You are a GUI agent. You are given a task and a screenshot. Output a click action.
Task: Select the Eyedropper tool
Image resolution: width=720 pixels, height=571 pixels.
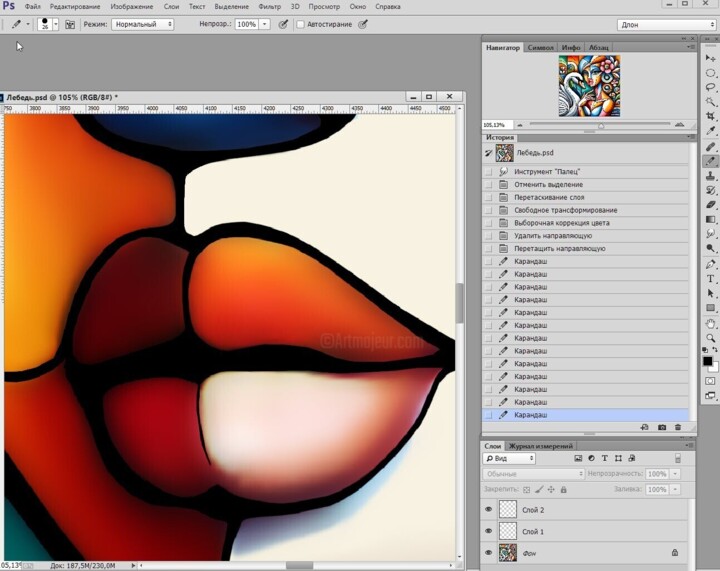coord(710,130)
